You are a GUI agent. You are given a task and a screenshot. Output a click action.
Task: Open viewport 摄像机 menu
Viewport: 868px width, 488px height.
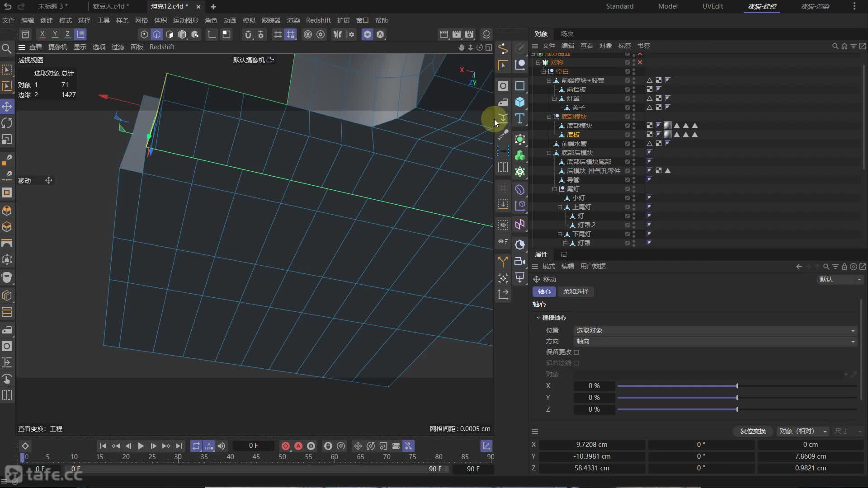coord(58,47)
